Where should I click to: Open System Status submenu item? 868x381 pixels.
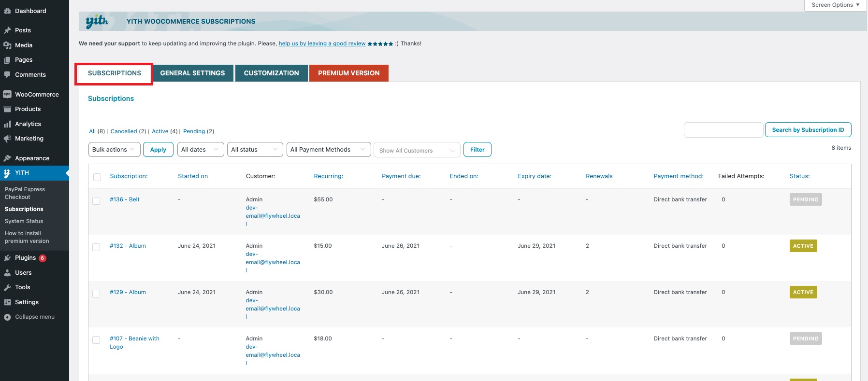tap(24, 221)
